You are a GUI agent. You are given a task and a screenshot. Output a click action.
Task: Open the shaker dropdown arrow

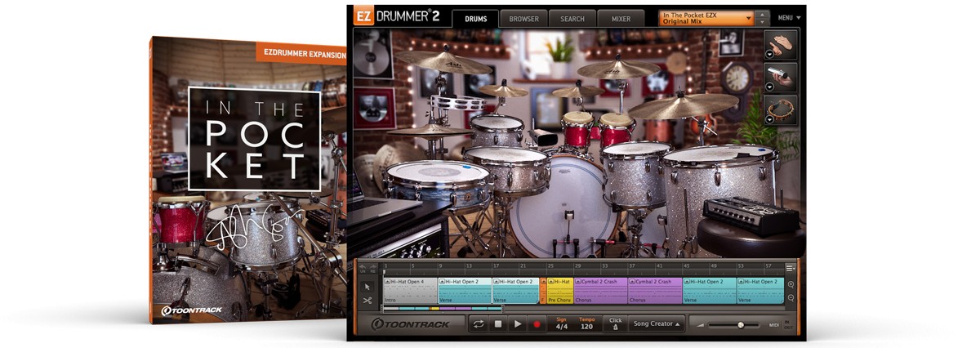pyautogui.click(x=769, y=87)
